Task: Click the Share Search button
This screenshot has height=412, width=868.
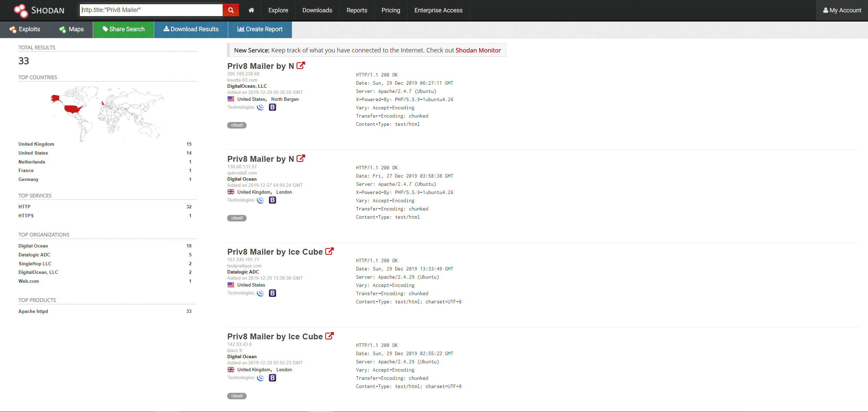Action: tap(123, 29)
